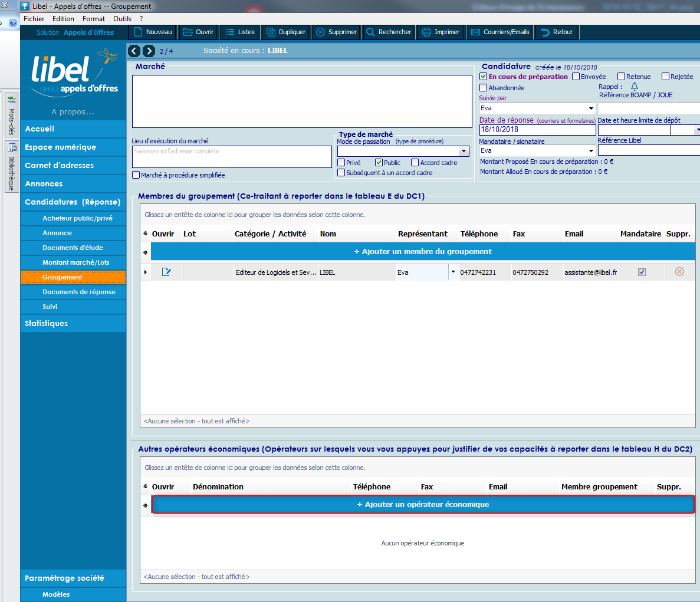Check the Abandonnée status
This screenshot has width=700, height=602.
coord(483,87)
